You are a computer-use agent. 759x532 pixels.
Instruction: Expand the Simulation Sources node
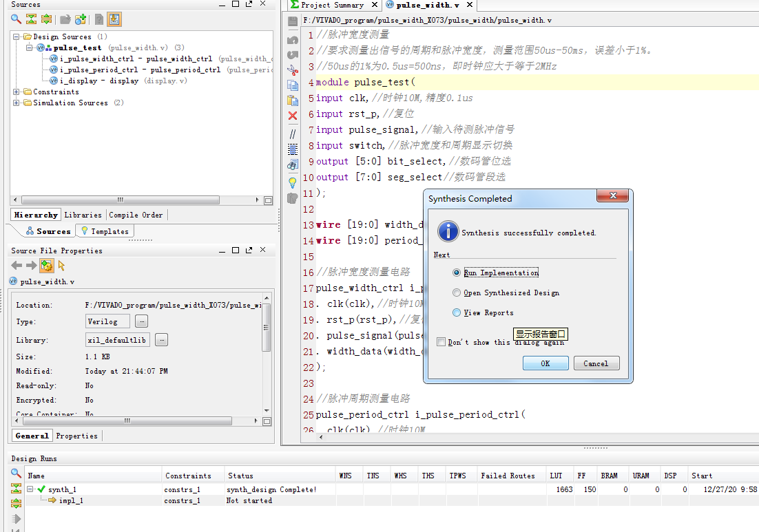pos(15,102)
